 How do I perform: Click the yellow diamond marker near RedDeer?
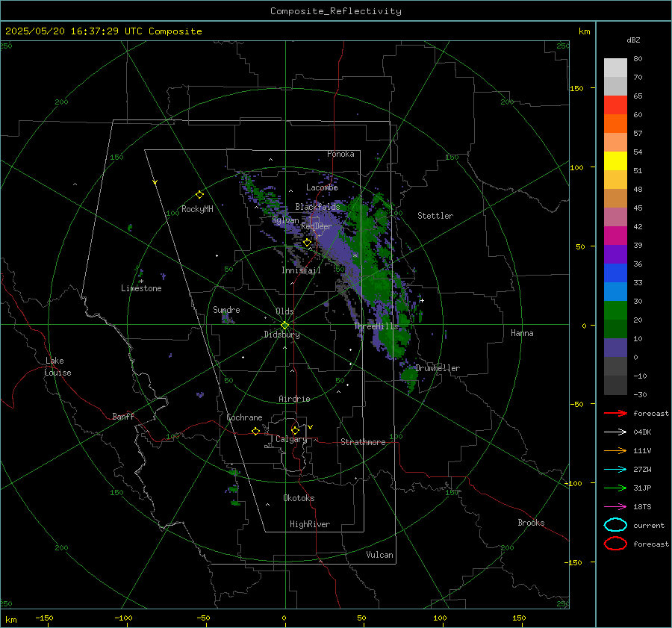pyautogui.click(x=307, y=243)
